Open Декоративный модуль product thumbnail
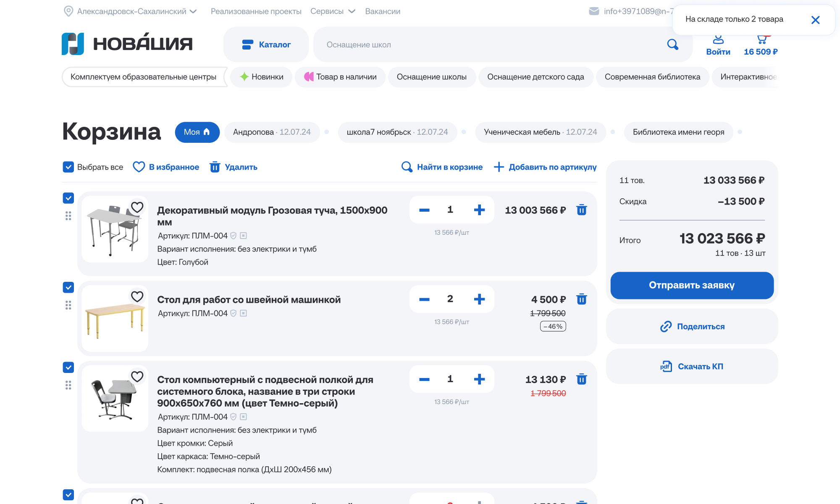The height and width of the screenshot is (504, 840). [x=115, y=229]
